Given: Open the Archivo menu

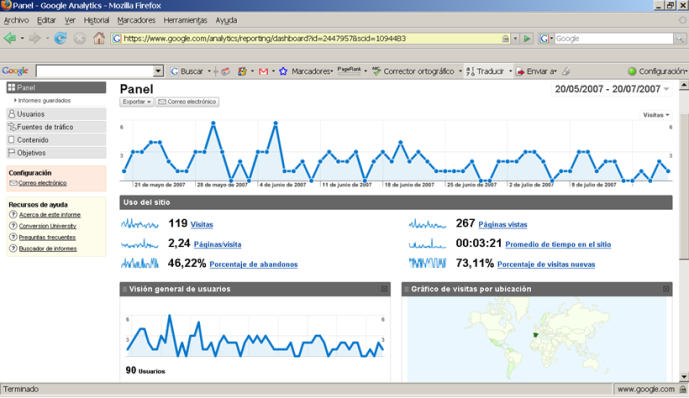Looking at the screenshot, I should click(x=16, y=20).
